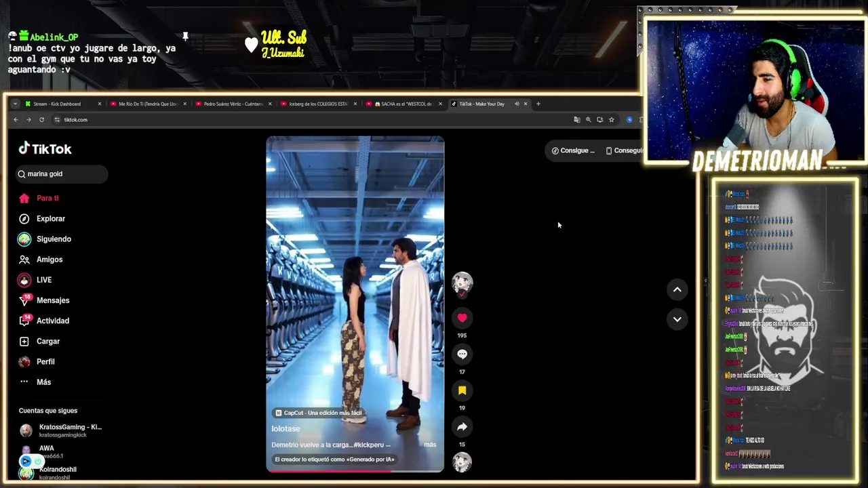Open the browser tab search dropdown
Screen dimensions: 868x488
[x=15, y=104]
